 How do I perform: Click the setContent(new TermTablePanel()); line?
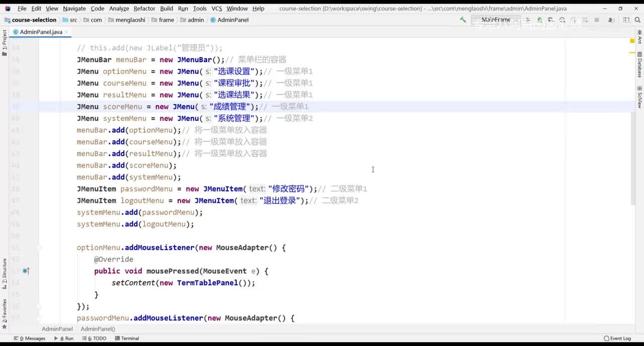point(183,283)
